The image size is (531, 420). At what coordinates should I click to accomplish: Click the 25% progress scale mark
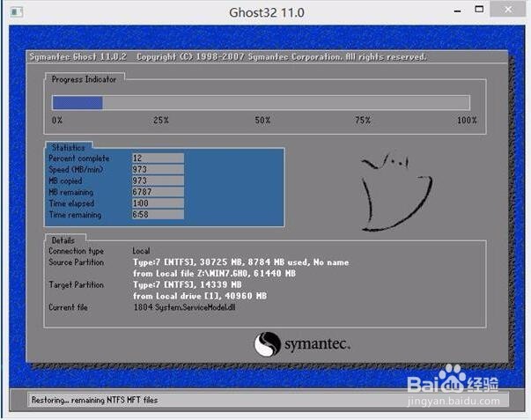click(161, 121)
